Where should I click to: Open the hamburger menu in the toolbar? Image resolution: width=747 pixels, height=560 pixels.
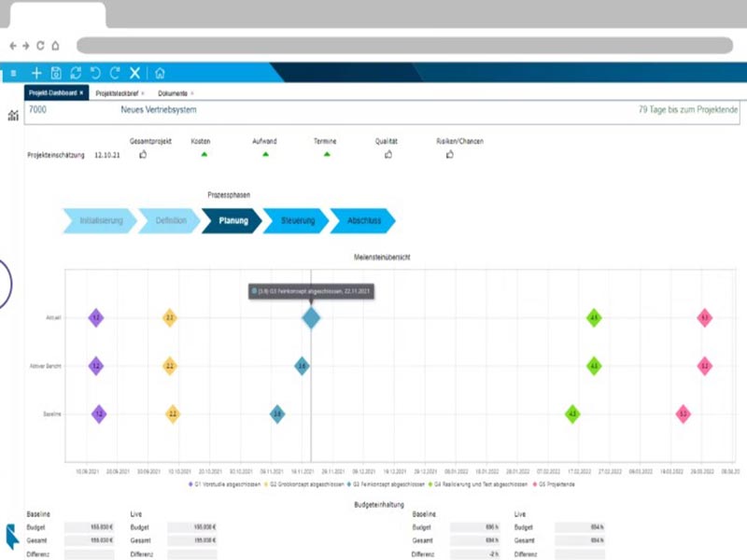[13, 73]
